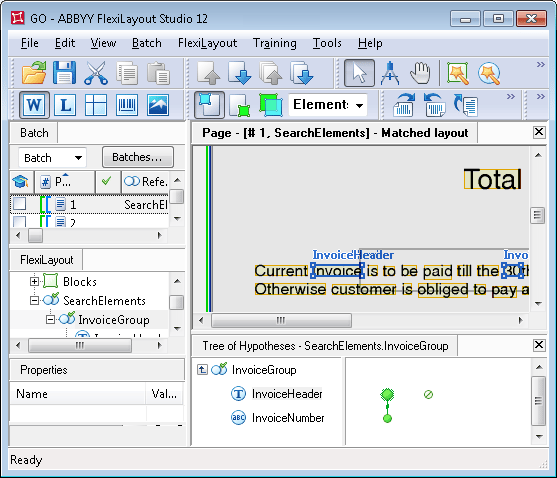
Task: Click the Batches... button
Action: [138, 157]
